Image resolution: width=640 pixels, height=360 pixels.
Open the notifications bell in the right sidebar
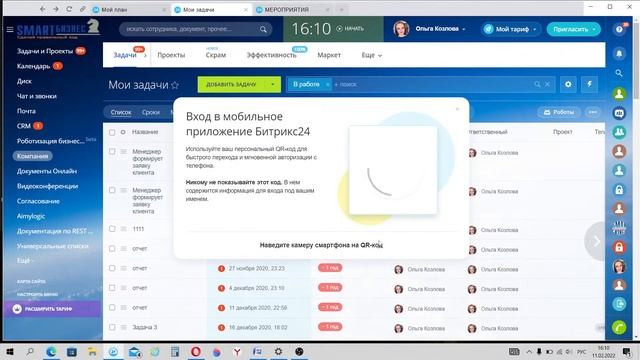(x=619, y=53)
